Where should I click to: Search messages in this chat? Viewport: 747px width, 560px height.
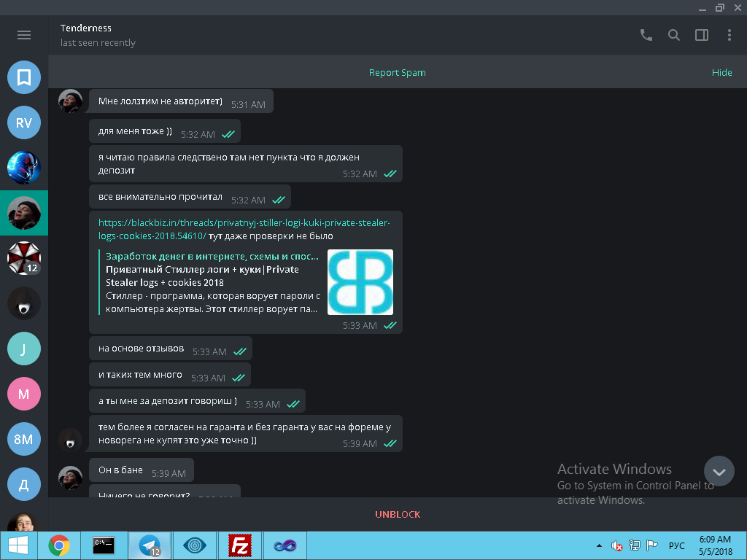pos(674,35)
